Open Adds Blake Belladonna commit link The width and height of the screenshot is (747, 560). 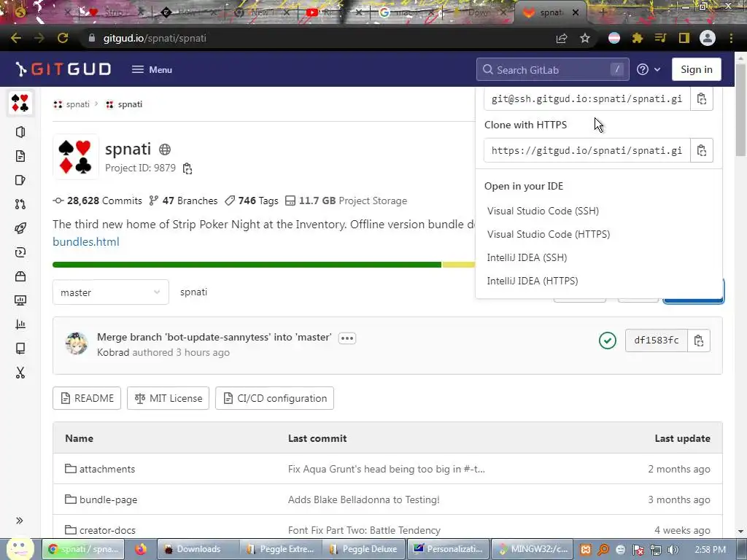[x=363, y=499]
